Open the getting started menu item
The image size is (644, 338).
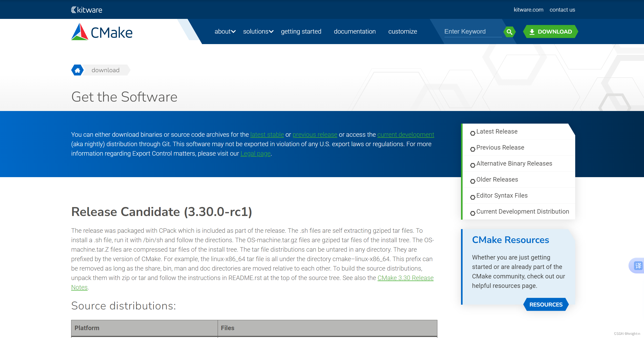(x=301, y=31)
